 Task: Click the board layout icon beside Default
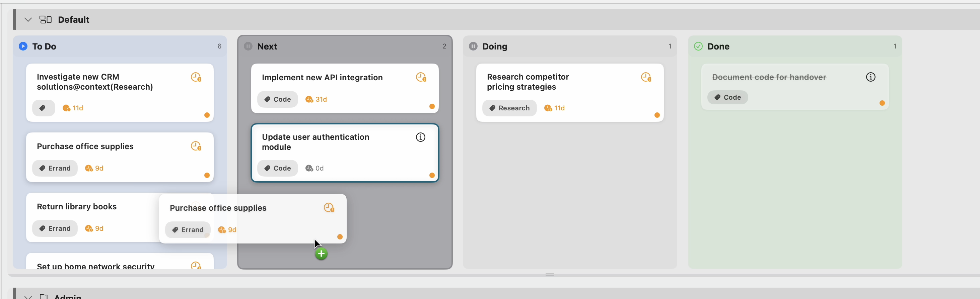tap(46, 19)
